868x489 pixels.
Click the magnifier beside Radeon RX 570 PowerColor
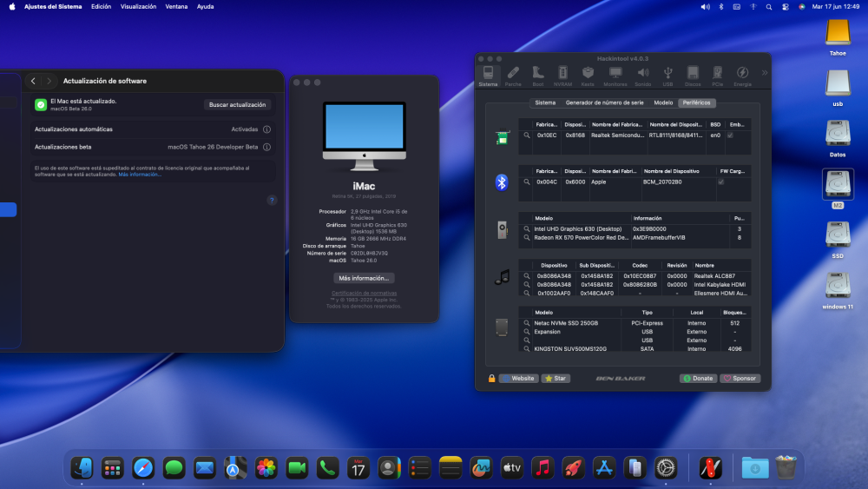(x=527, y=238)
